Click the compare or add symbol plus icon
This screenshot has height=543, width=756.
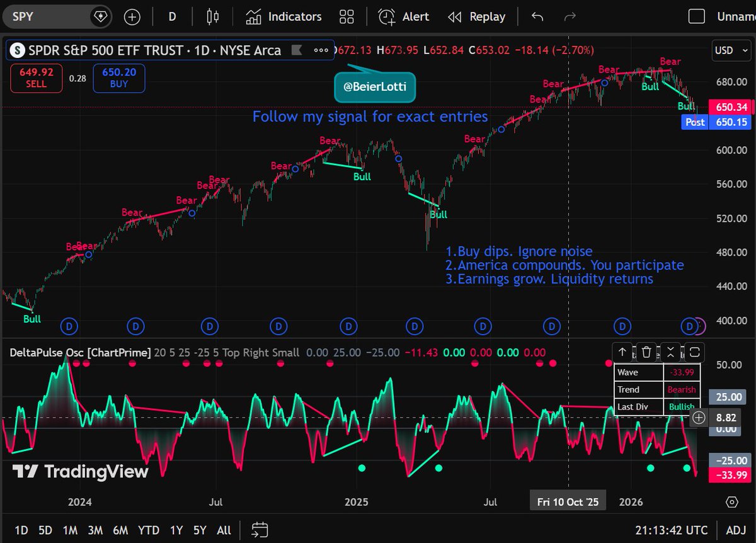[x=132, y=17]
